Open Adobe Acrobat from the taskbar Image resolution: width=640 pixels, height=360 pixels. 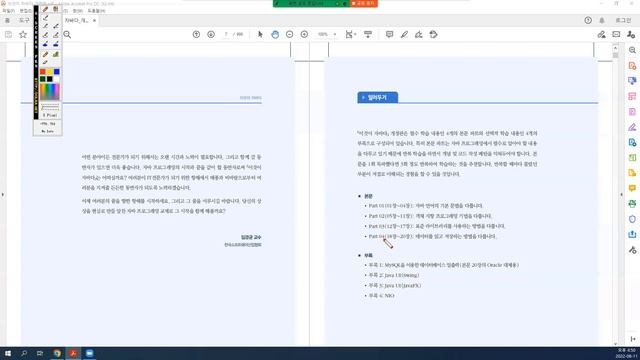(73, 353)
